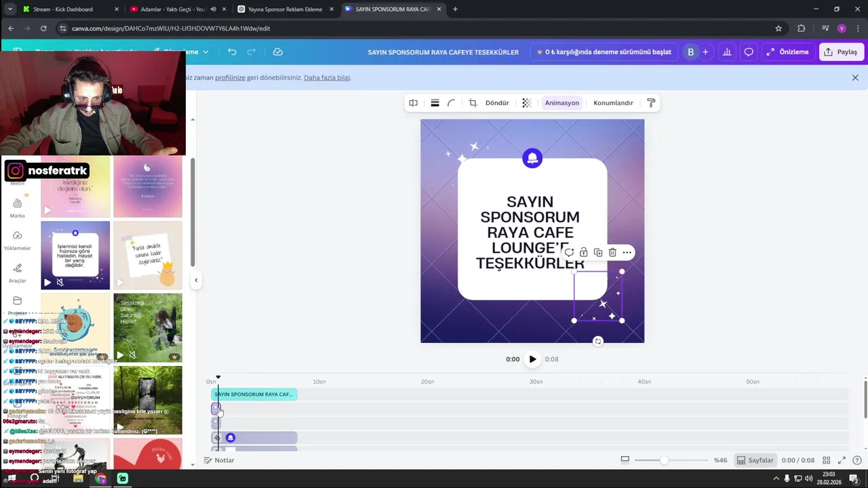Add a collaborator with plus icon

pyautogui.click(x=705, y=52)
